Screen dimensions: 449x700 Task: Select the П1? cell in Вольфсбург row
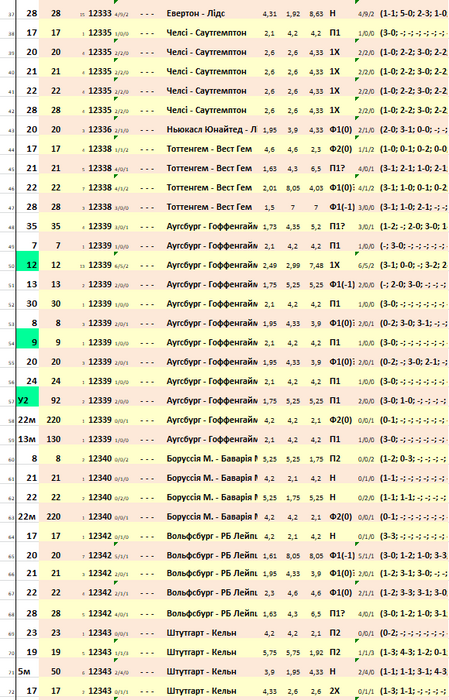tap(337, 613)
